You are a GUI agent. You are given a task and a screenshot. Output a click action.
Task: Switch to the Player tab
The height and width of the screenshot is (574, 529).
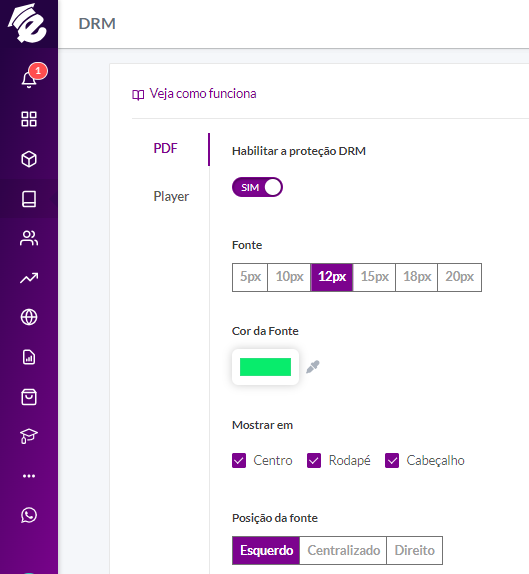171,197
